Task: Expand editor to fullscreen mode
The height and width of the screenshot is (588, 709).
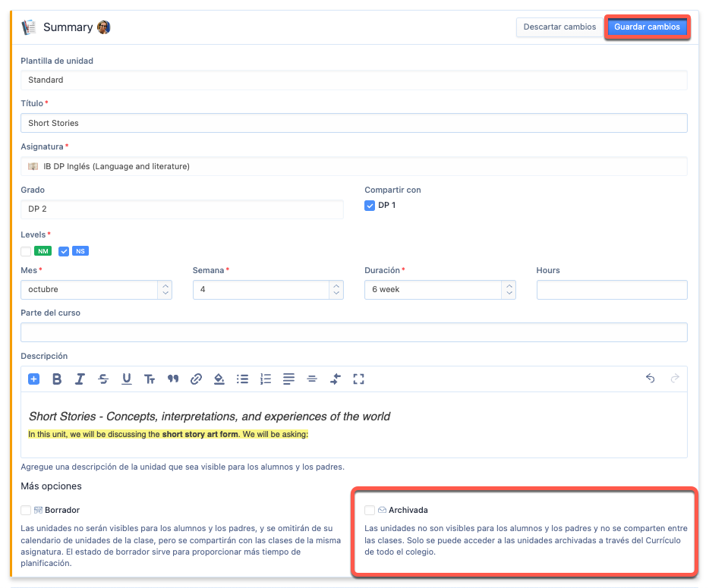Action: click(359, 379)
